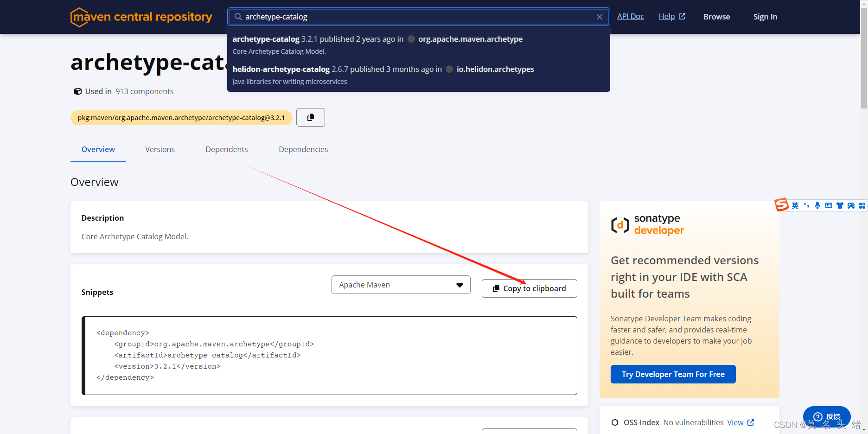Toggle Sogou English mode with the 英 icon
This screenshot has height=434, width=868.
tap(795, 205)
